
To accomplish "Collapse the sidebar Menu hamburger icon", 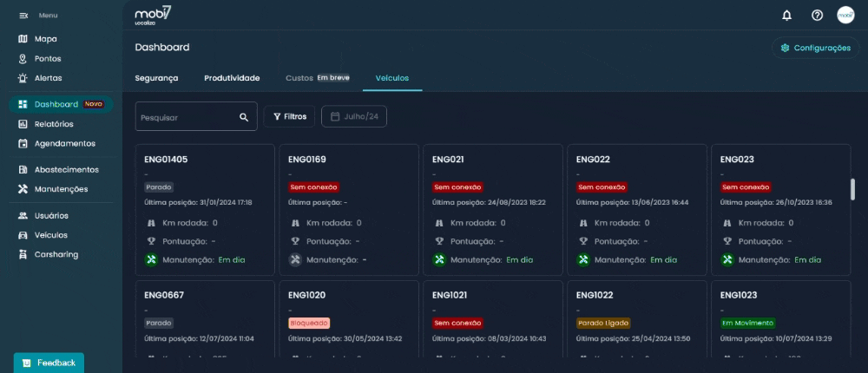I will click(x=23, y=16).
